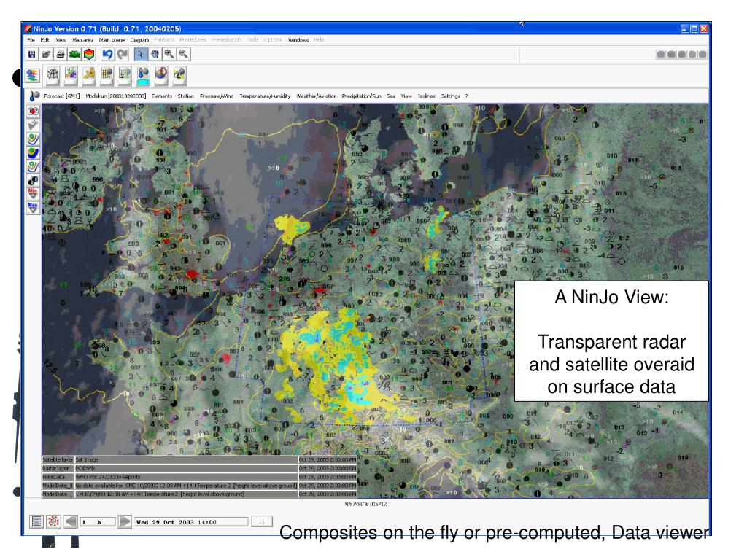This screenshot has height=560, width=747.
Task: Open the Precipitation/Sun layer menu
Action: tap(362, 96)
